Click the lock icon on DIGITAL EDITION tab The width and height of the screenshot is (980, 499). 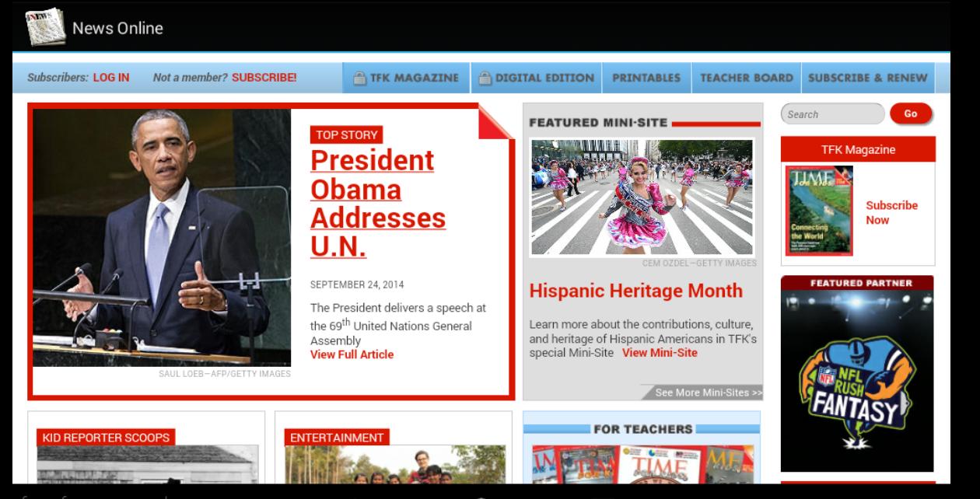pyautogui.click(x=484, y=78)
